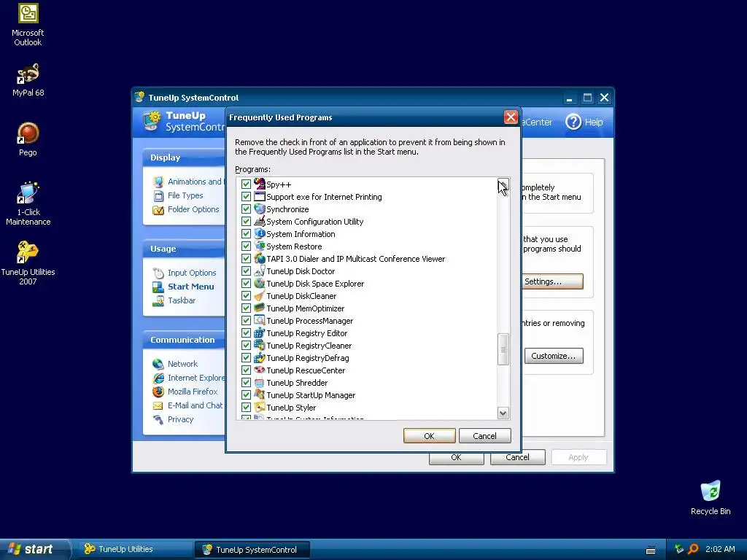This screenshot has height=560, width=747.
Task: Uncheck Support exe for Internet Printing
Action: pos(246,196)
